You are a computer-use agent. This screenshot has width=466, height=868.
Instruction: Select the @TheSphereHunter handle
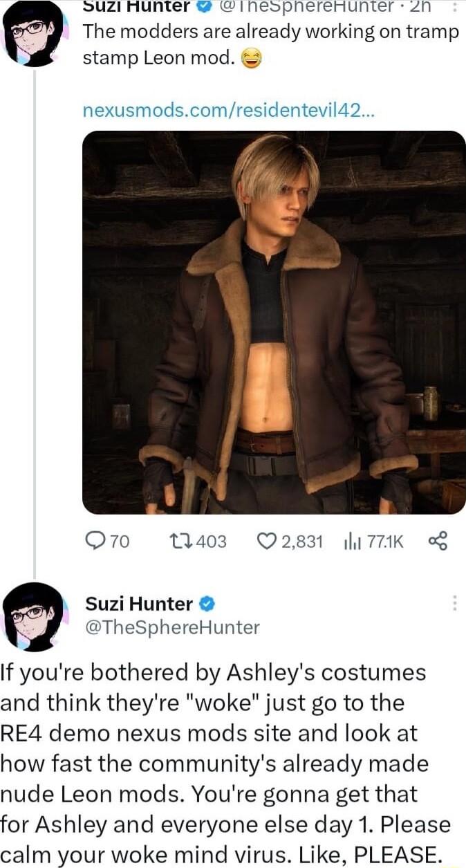pyautogui.click(x=173, y=627)
